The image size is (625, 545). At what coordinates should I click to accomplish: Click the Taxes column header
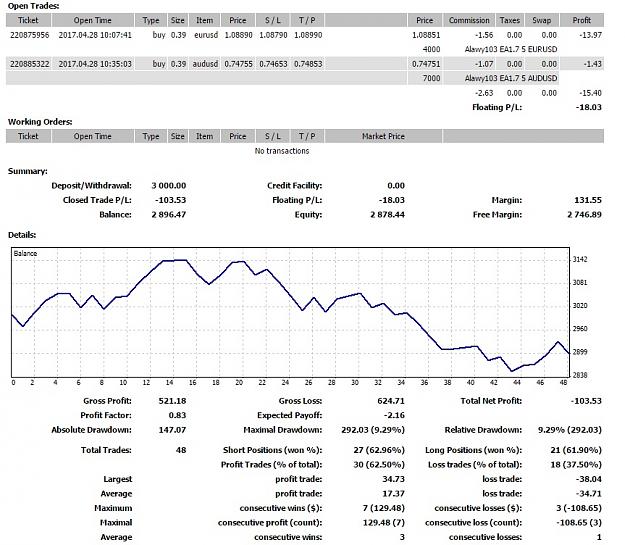pyautogui.click(x=510, y=20)
